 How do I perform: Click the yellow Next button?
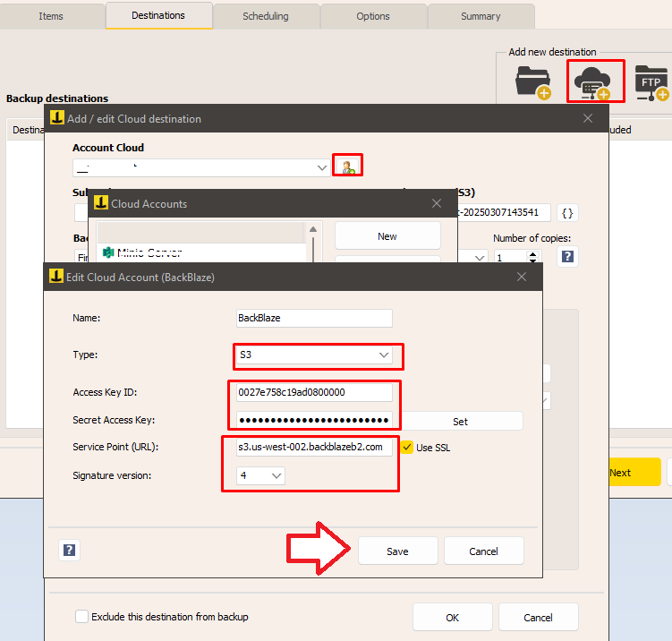point(634,472)
